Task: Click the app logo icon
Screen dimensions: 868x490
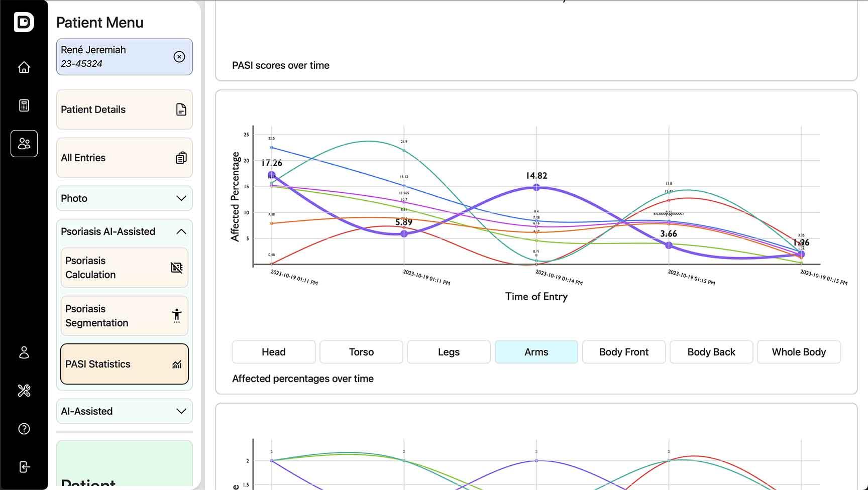Action: click(x=24, y=22)
